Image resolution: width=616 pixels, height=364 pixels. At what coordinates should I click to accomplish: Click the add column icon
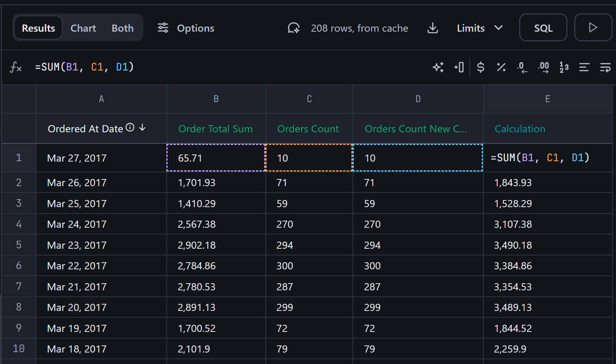[x=459, y=67]
